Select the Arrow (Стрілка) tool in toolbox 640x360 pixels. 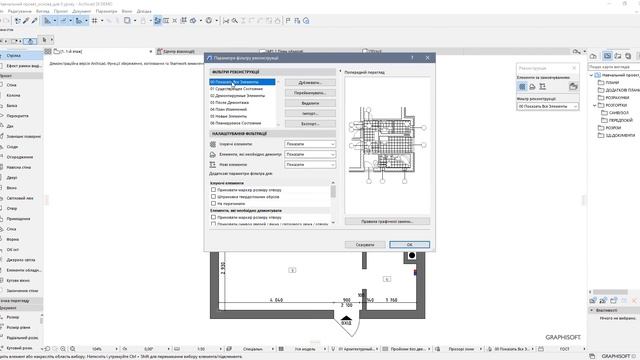tap(20, 56)
